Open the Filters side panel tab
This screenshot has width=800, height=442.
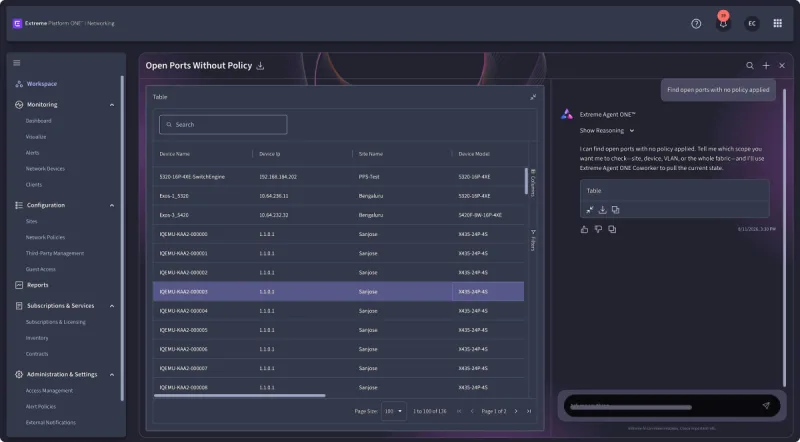(533, 240)
